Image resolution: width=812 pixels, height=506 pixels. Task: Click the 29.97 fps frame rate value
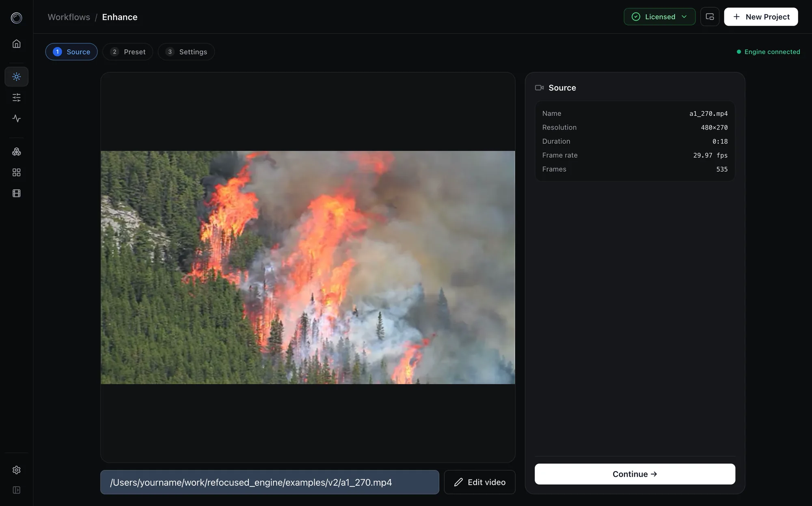coord(710,155)
